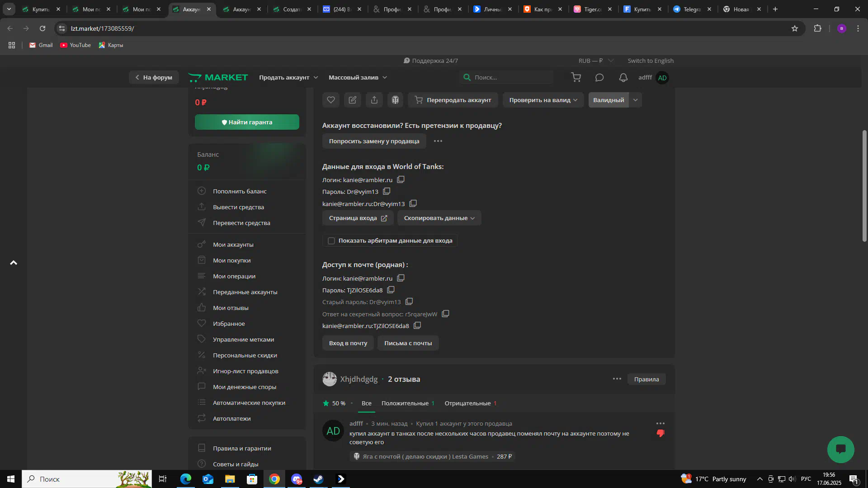Switch to English language link
Image resolution: width=868 pixels, height=488 pixels.
click(651, 61)
